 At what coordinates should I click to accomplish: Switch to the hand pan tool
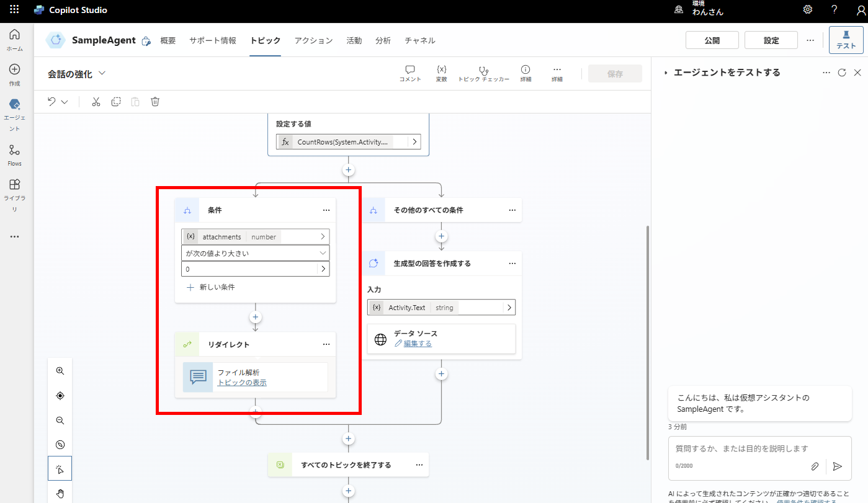click(60, 493)
